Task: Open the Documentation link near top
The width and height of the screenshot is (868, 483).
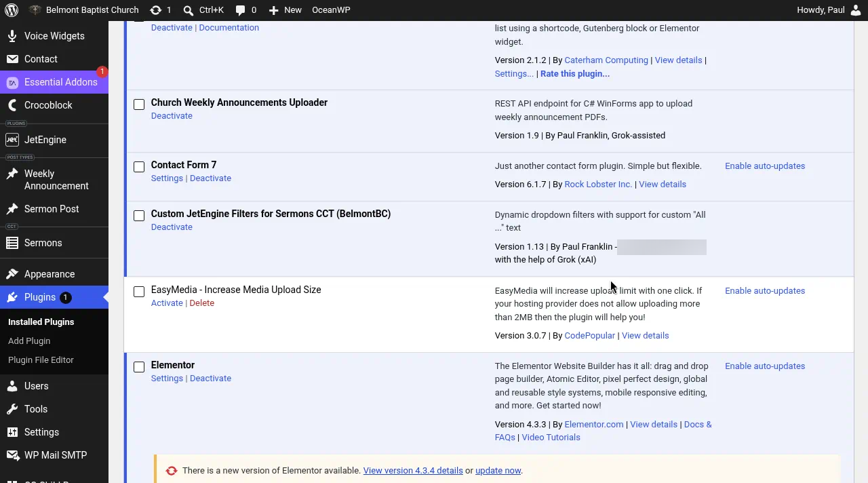Action: [229, 28]
